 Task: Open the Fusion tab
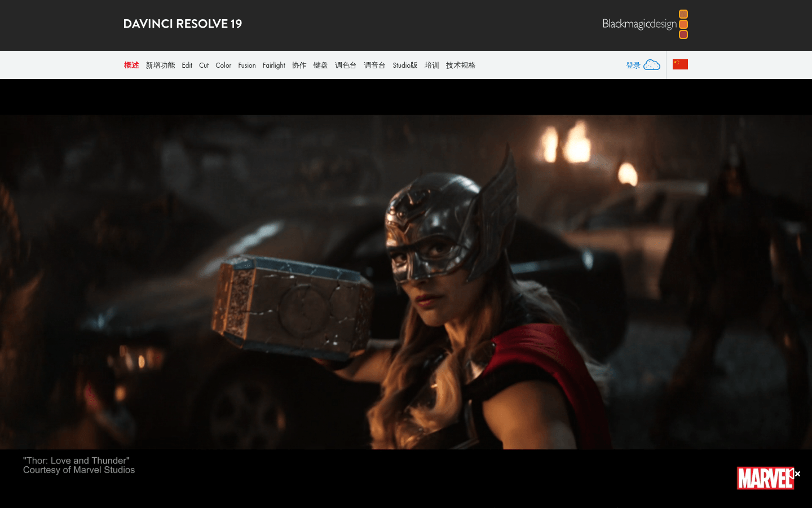point(247,65)
